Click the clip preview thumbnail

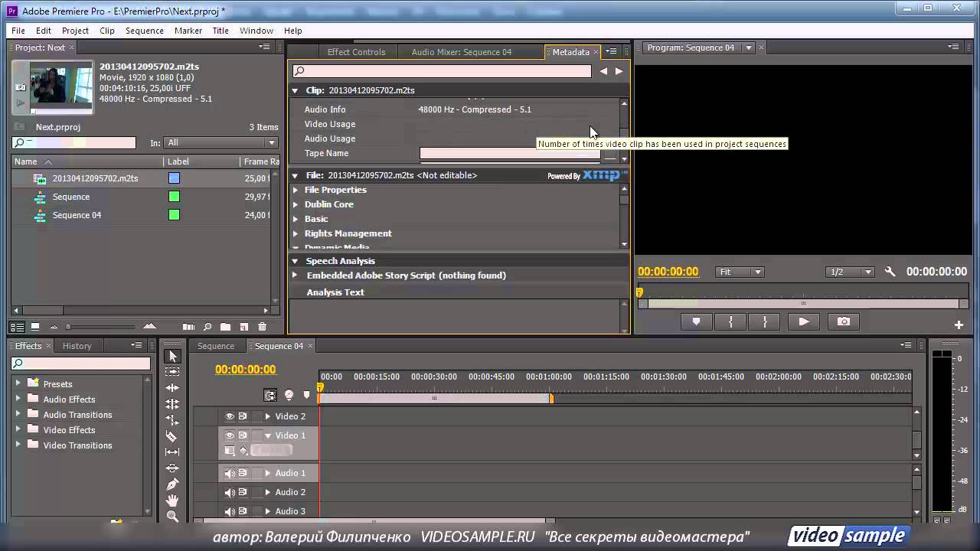tap(60, 86)
